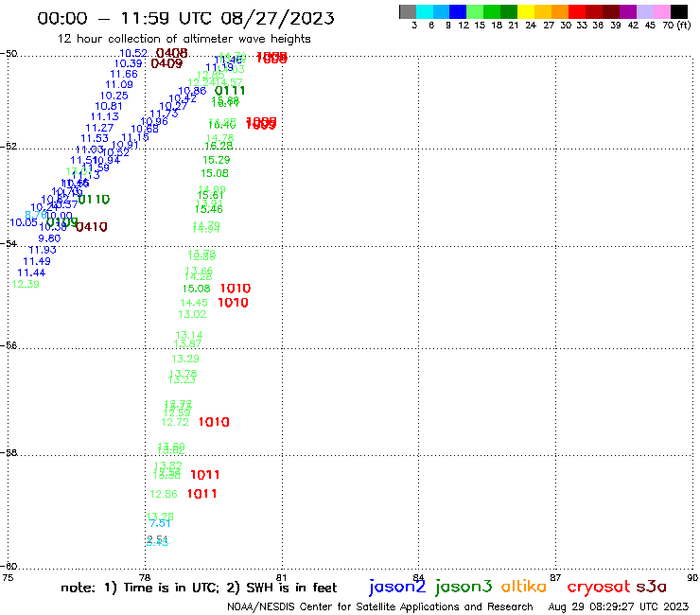Image resolution: width=700 pixels, height=615 pixels.
Task: Click the 'jason2' satellite legend label
Action: (x=397, y=587)
